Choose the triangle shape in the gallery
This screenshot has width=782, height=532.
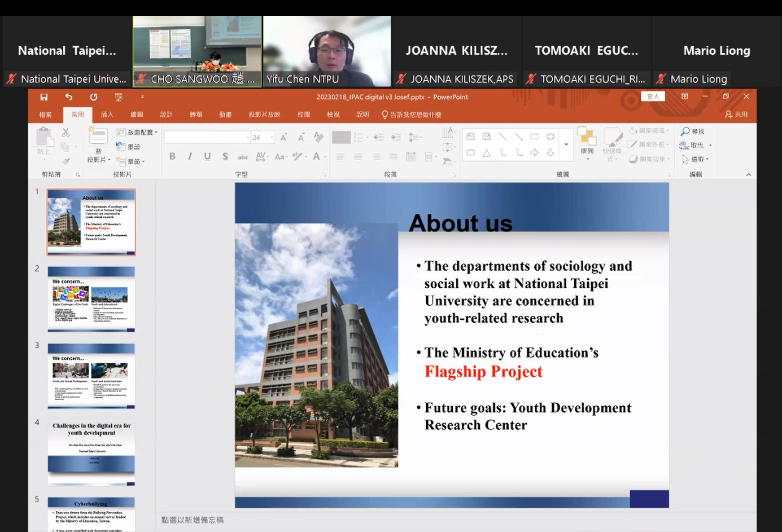(487, 152)
